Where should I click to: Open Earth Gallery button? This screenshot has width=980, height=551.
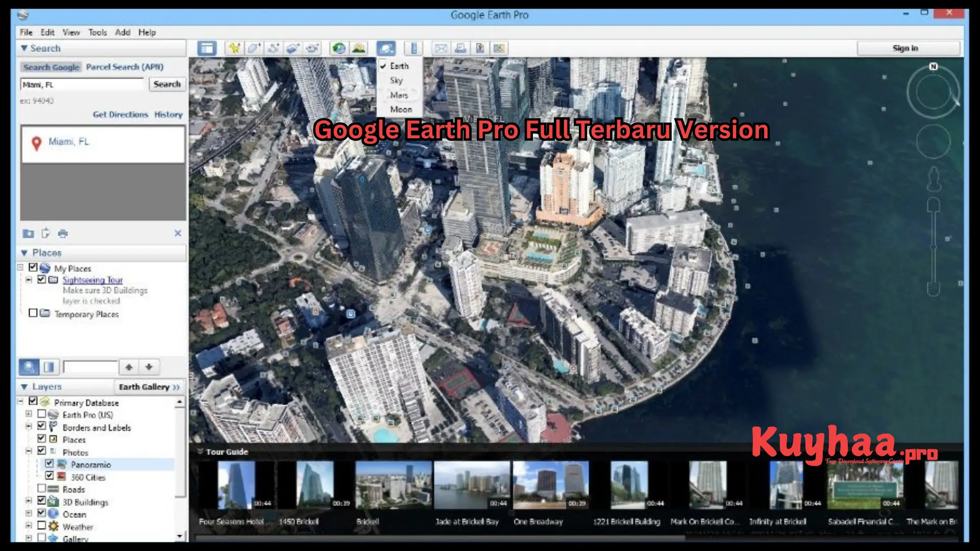pos(149,387)
